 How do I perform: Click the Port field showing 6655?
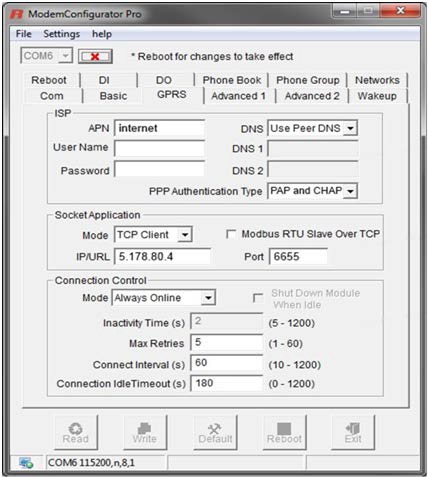coord(298,257)
